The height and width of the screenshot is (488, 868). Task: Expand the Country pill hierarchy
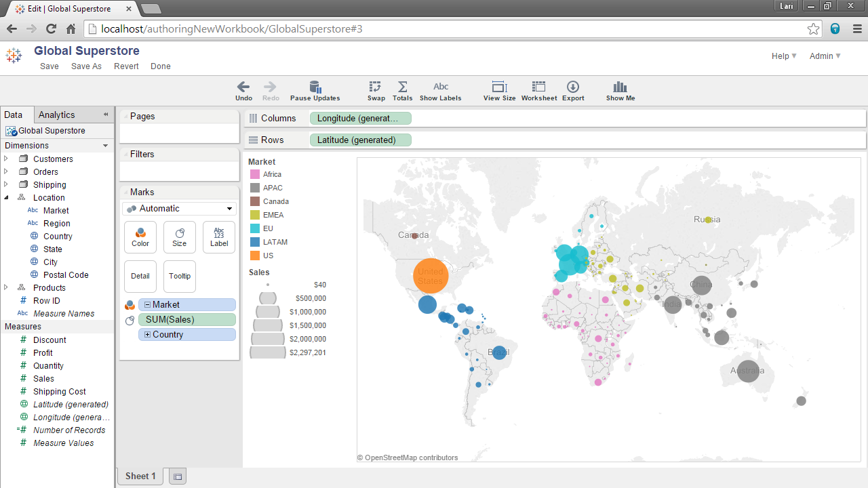147,335
